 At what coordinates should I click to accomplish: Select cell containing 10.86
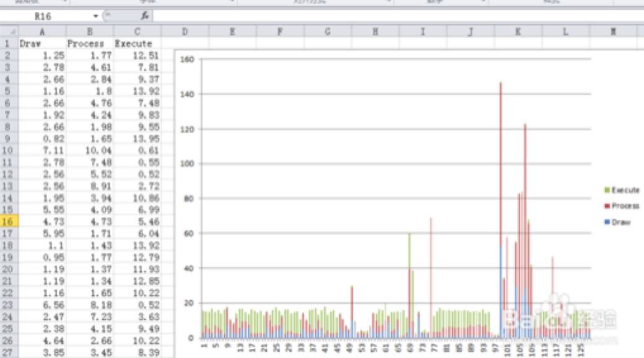[x=137, y=198]
